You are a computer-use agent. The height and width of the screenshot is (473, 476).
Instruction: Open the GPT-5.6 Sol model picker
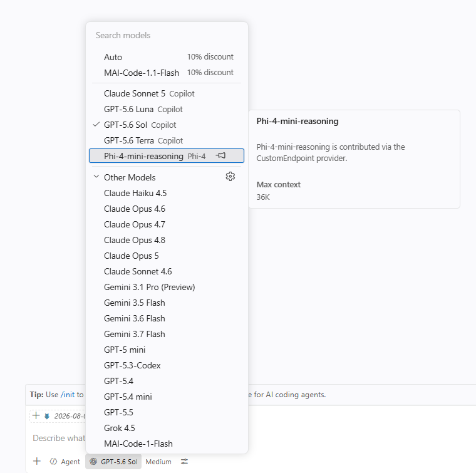click(x=113, y=462)
